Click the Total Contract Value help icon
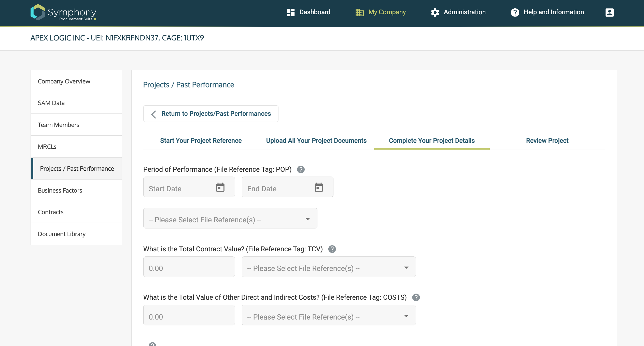This screenshot has width=644, height=346. coord(332,249)
